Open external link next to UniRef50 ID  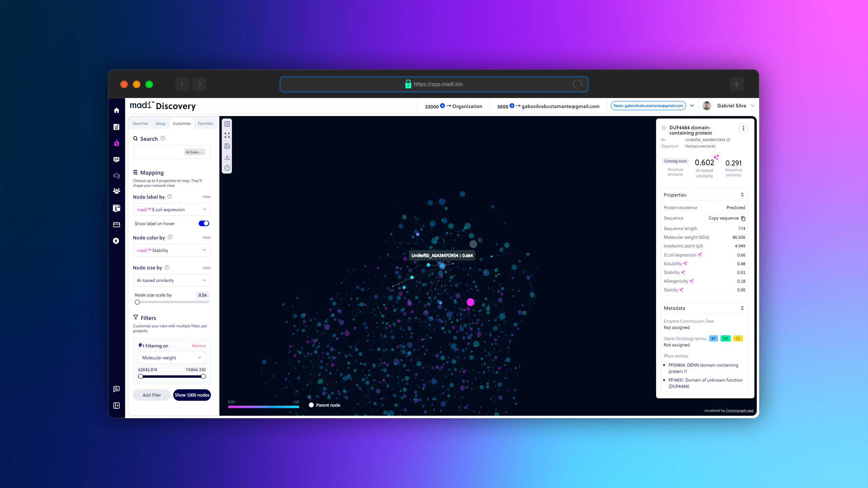[x=728, y=140]
